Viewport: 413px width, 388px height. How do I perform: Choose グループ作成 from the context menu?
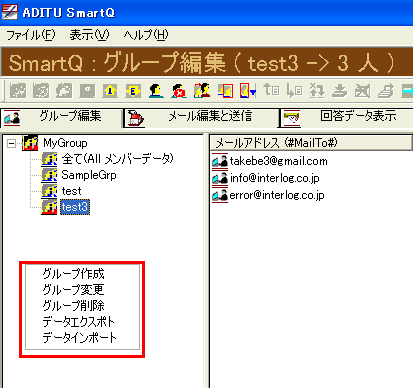coord(73,274)
